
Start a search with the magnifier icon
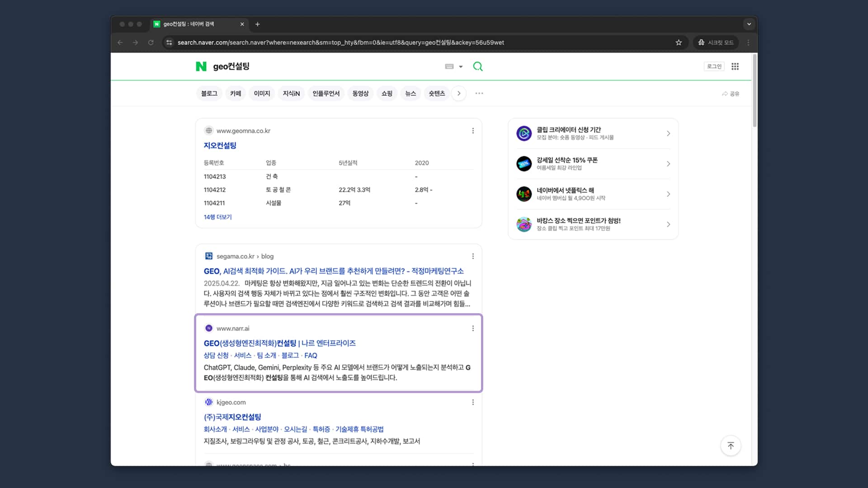[x=478, y=66]
